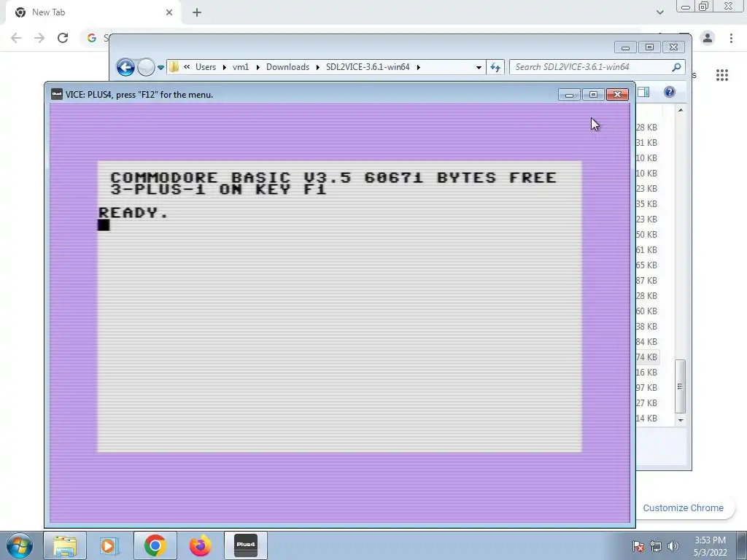Minimize the VICE PLUS4 window
The image size is (747, 560).
click(x=569, y=94)
